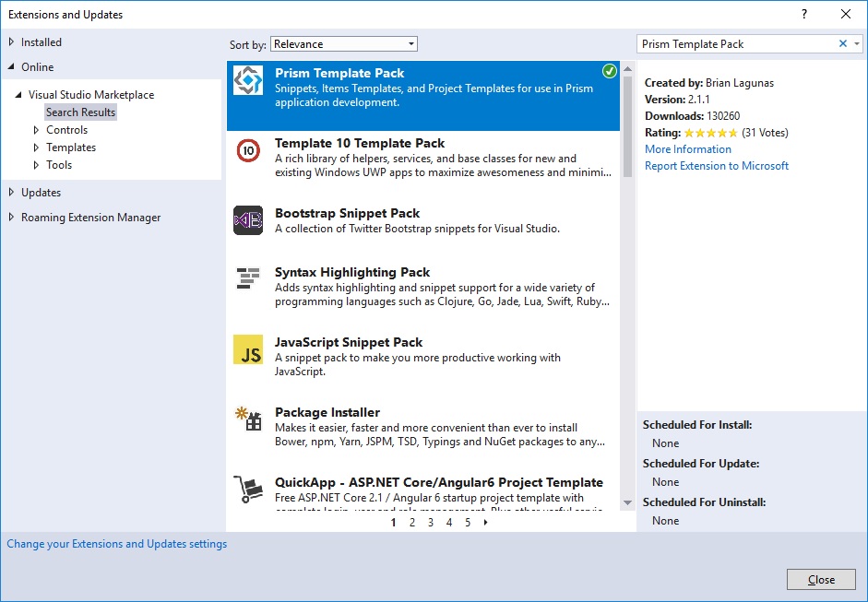Expand the Templates node
Image resolution: width=868 pixels, height=602 pixels.
[36, 148]
